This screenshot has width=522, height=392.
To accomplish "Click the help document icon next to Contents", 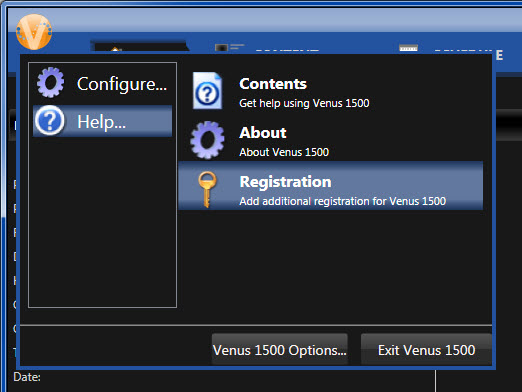I will (x=207, y=91).
